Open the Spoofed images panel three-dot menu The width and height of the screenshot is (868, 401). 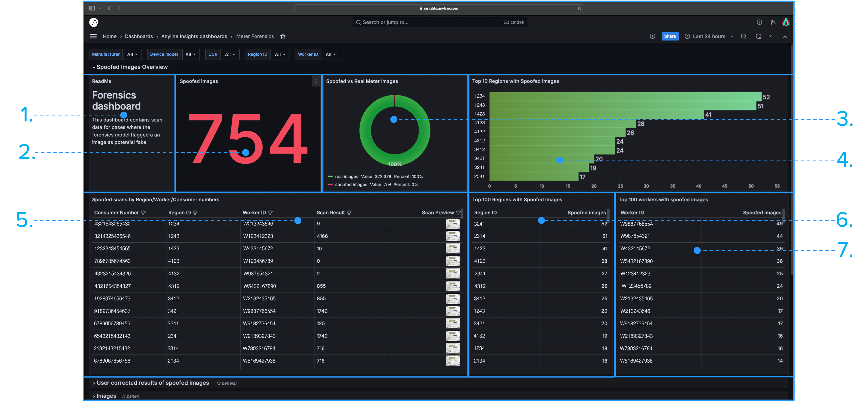tap(316, 81)
